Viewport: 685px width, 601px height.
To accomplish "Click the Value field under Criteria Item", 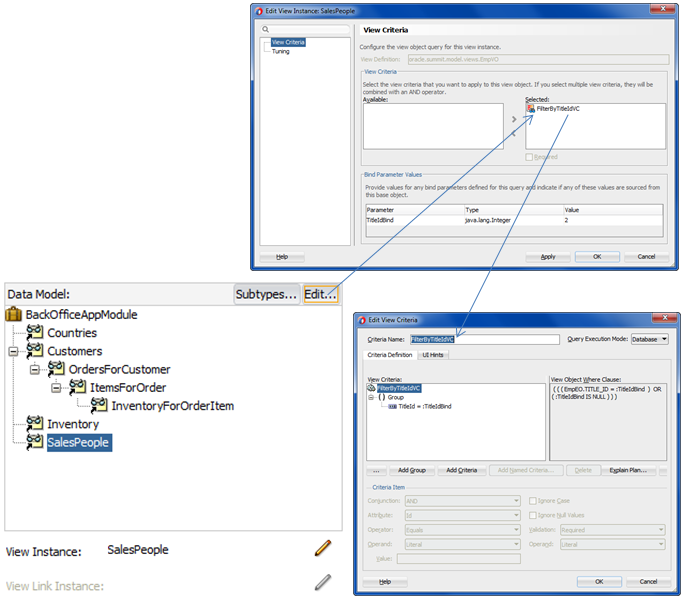I will (459, 559).
